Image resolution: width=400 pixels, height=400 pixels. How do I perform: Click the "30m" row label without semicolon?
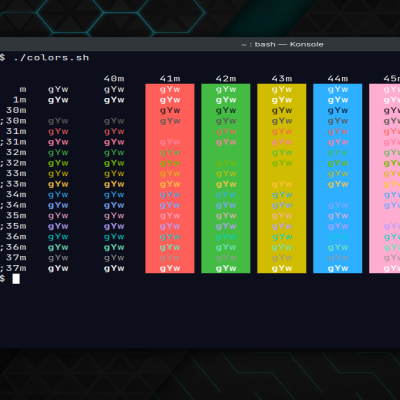click(16, 110)
